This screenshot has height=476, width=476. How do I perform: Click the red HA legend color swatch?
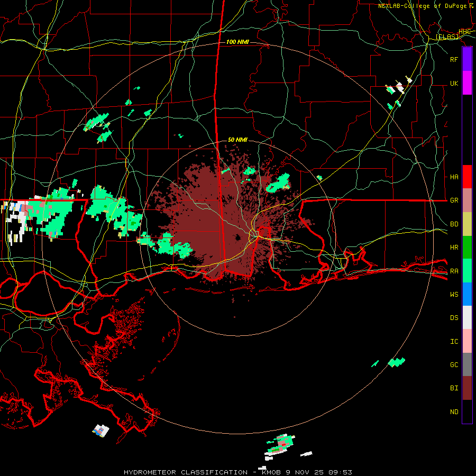(467, 177)
